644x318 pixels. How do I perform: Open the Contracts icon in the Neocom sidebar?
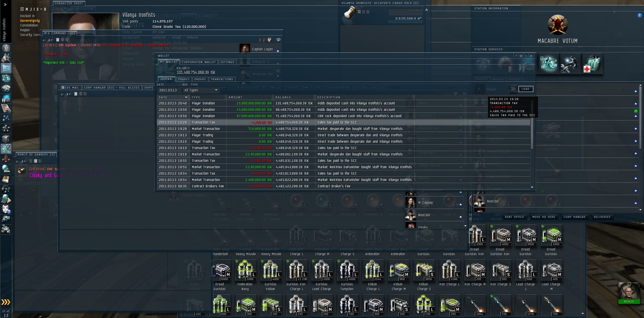pyautogui.click(x=6, y=108)
